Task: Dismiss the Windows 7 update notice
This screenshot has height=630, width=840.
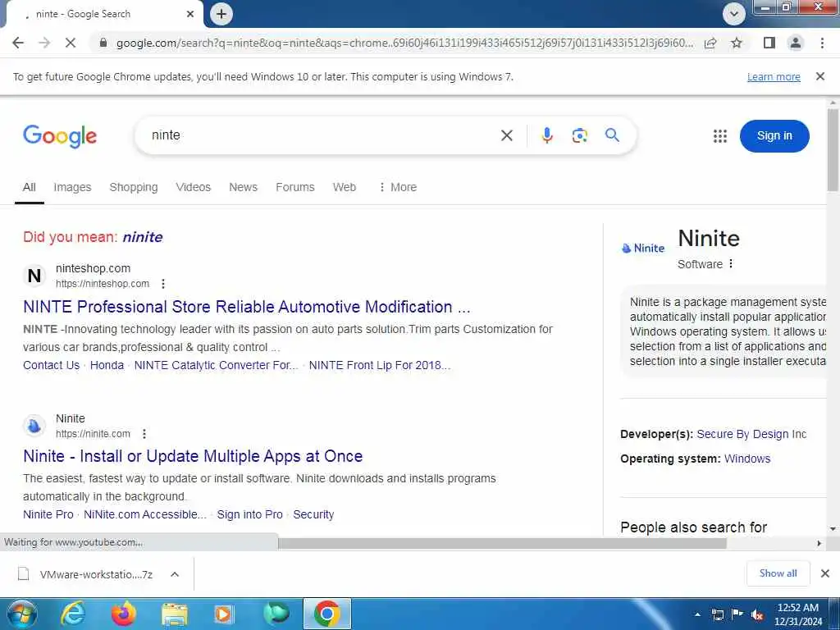Action: tap(819, 76)
